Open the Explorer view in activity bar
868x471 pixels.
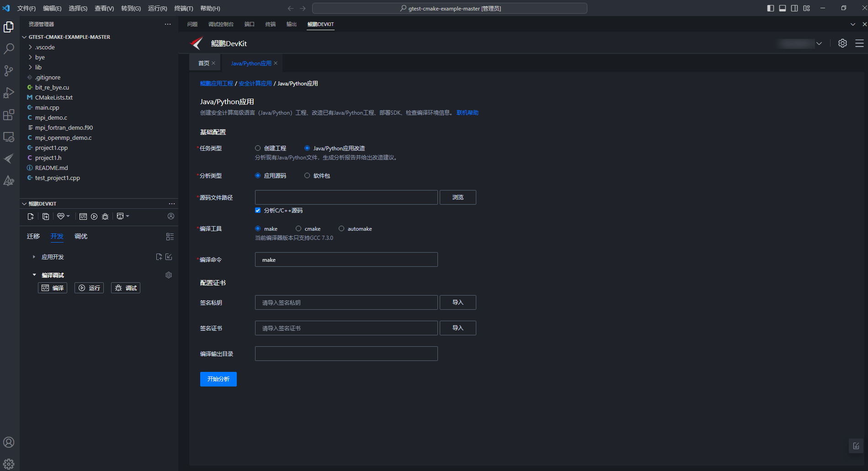9,27
